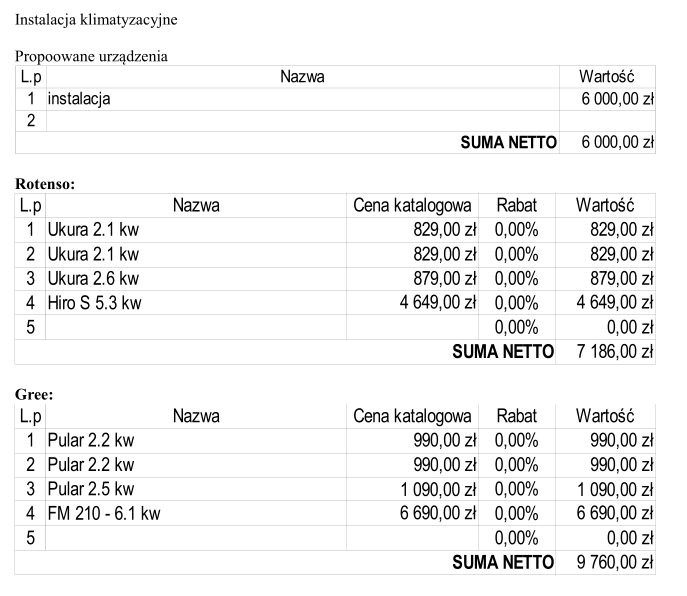The width and height of the screenshot is (687, 596).
Task: Select the 7 186,00 zł Rotenso total
Action: [x=615, y=351]
